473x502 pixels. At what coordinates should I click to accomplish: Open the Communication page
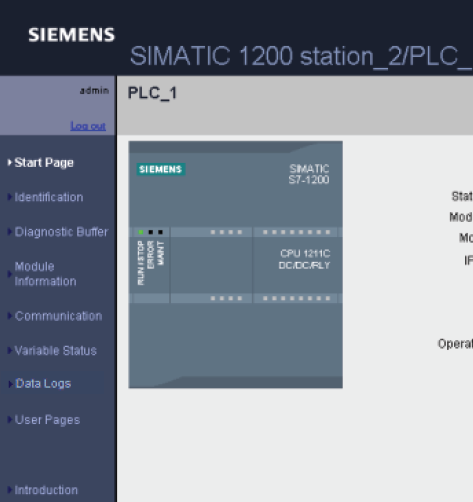59,316
